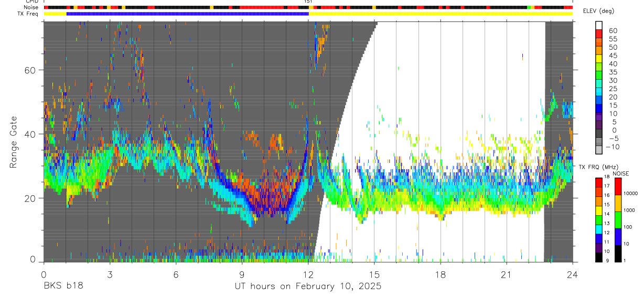The height and width of the screenshot is (297, 644).
Task: Click the yellow swatch on the TX FRQ color bar
Action: (599, 210)
